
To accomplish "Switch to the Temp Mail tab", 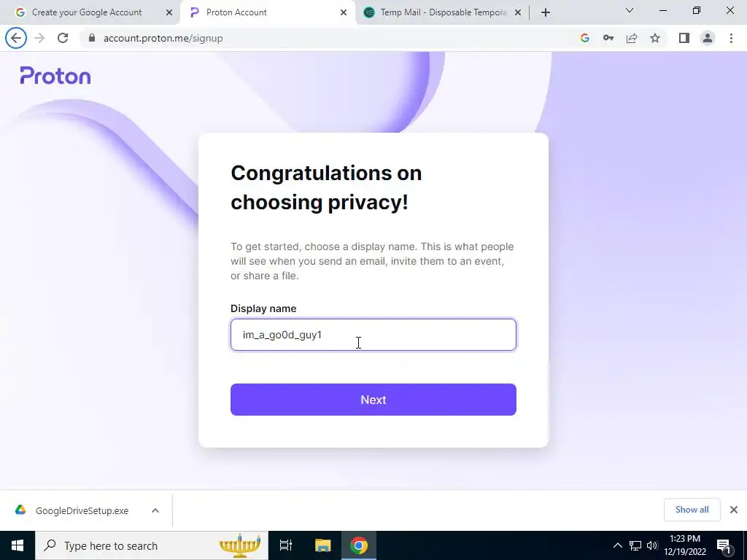I will click(x=442, y=12).
